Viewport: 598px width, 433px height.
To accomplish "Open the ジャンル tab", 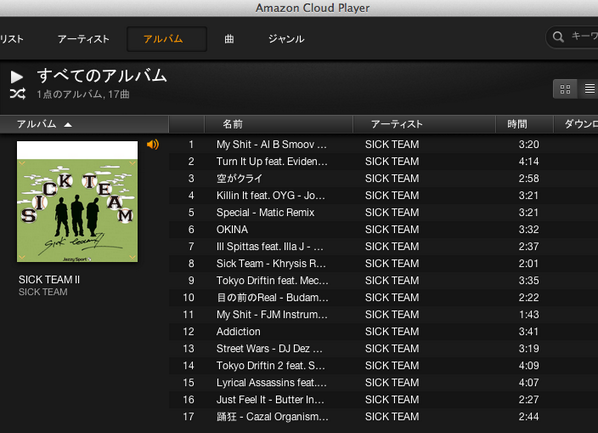I will point(286,39).
